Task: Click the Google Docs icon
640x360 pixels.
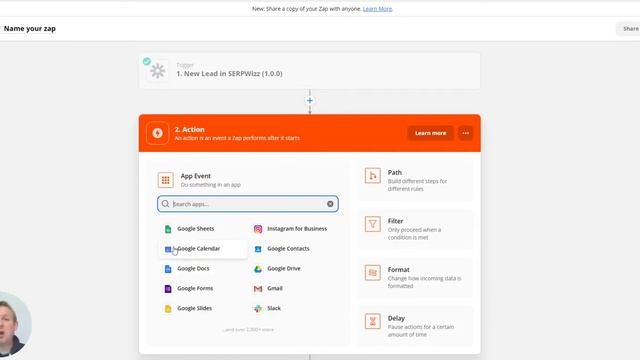Action: click(x=168, y=269)
